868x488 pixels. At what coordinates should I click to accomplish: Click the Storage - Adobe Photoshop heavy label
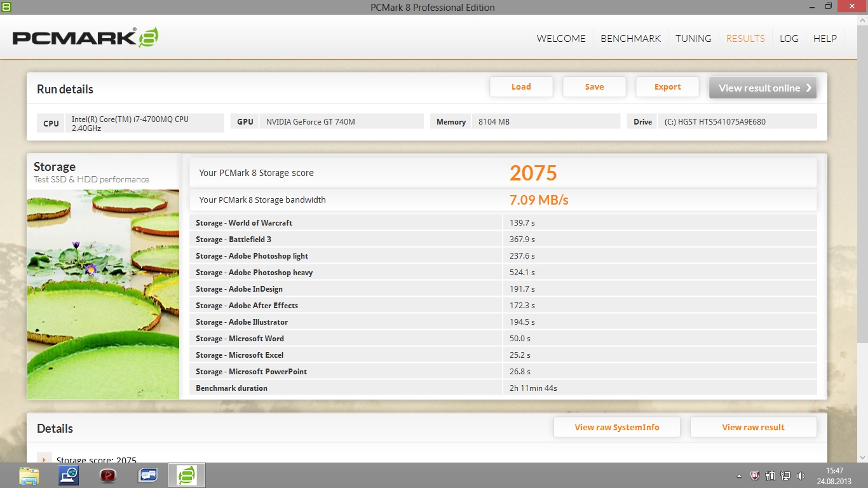(x=254, y=273)
